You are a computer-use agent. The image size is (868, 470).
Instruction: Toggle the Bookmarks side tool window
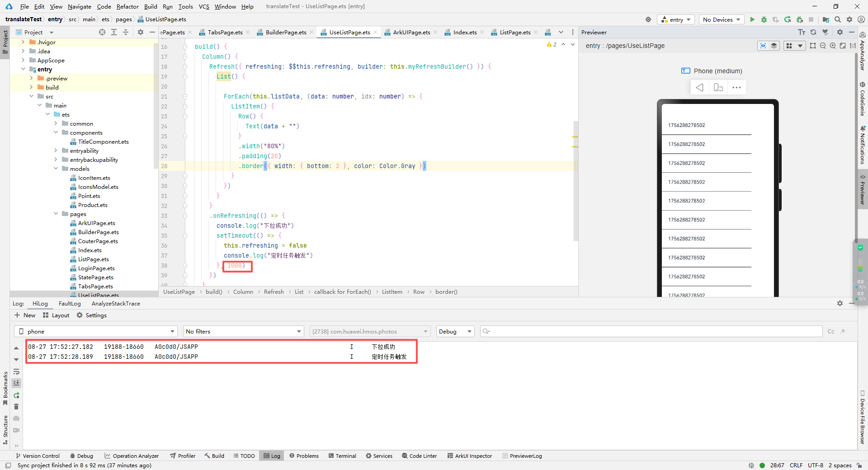click(x=5, y=388)
